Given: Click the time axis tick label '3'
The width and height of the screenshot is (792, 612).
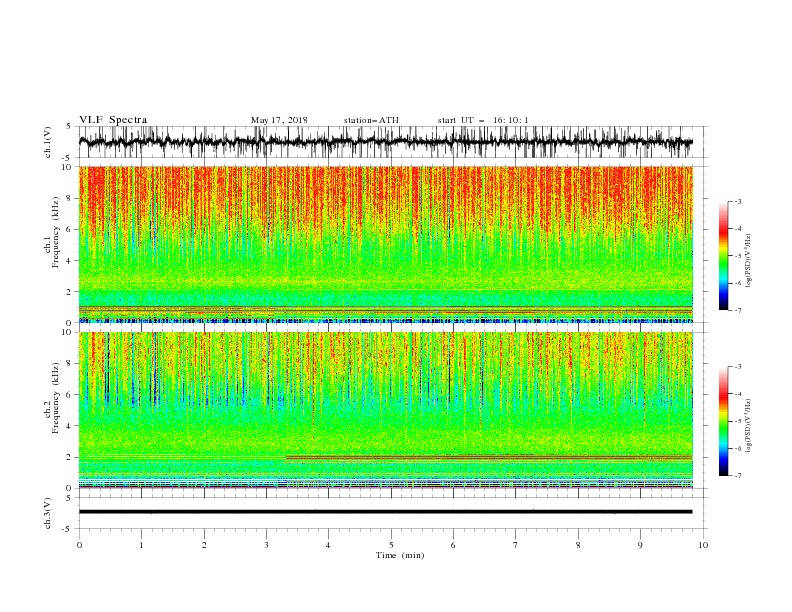Looking at the screenshot, I should (x=266, y=545).
